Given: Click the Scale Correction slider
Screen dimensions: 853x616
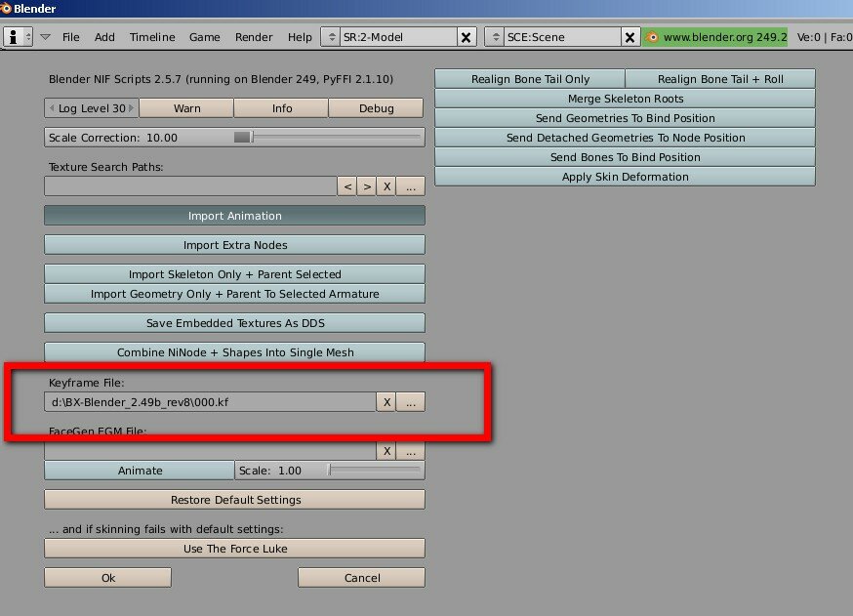Looking at the screenshot, I should (x=234, y=137).
